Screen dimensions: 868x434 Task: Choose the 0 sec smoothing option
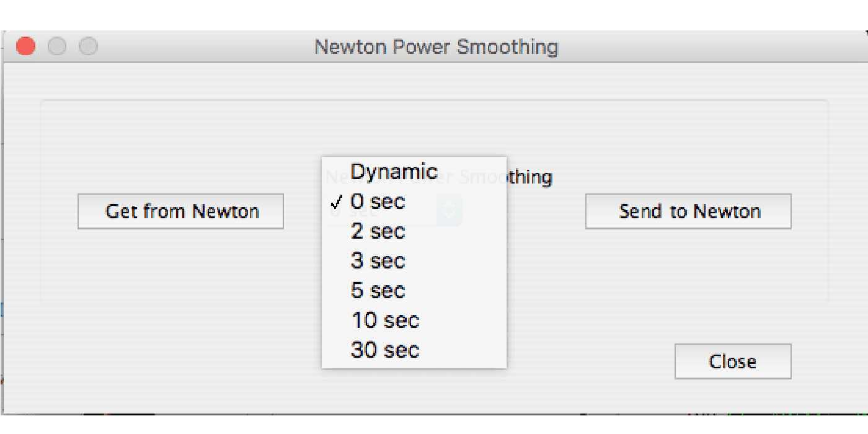coord(378,201)
